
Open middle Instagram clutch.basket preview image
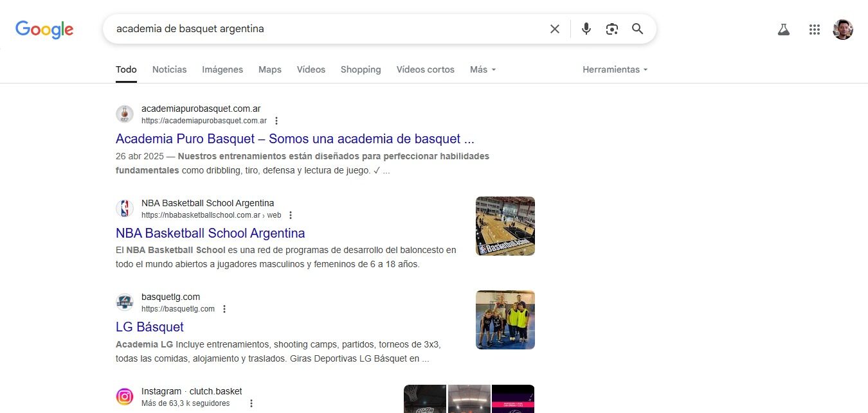coord(469,399)
